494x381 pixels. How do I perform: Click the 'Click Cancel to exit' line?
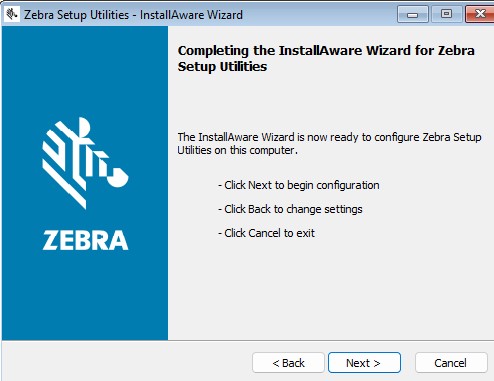(266, 233)
